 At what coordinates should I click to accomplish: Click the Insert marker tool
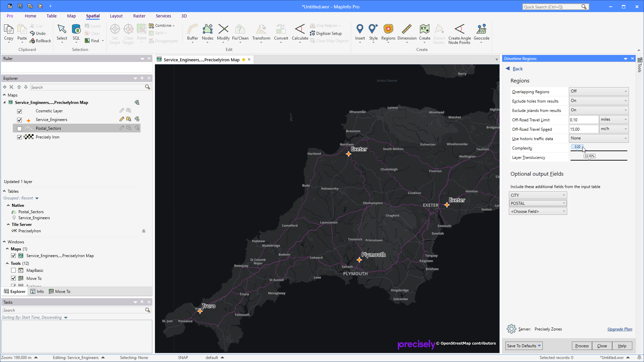click(360, 33)
